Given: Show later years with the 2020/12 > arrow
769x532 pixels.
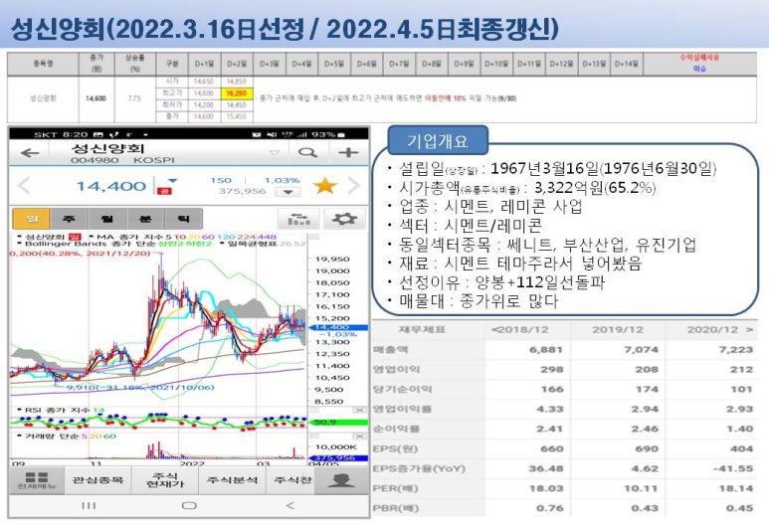Looking at the screenshot, I should [720, 330].
